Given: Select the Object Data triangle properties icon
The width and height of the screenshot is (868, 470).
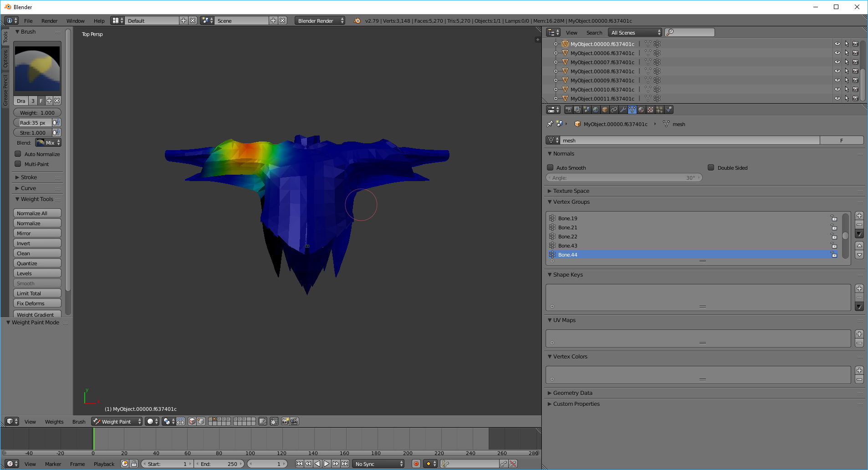Looking at the screenshot, I should pos(632,110).
